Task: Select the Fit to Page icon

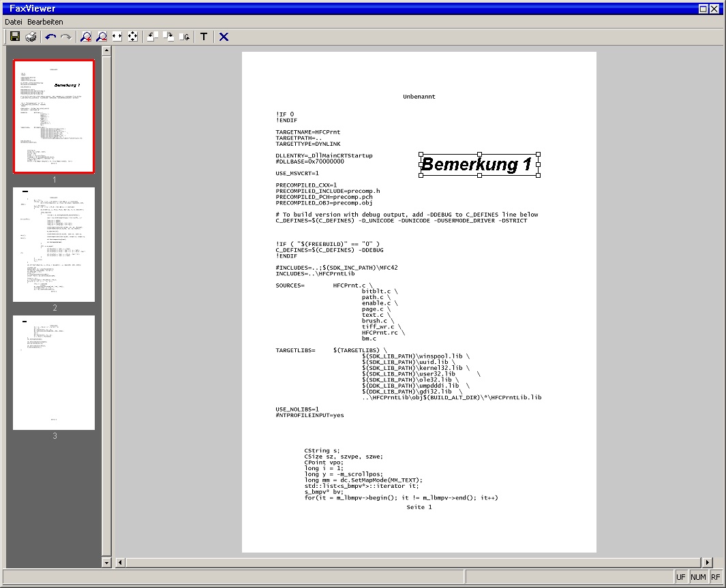Action: tap(133, 37)
